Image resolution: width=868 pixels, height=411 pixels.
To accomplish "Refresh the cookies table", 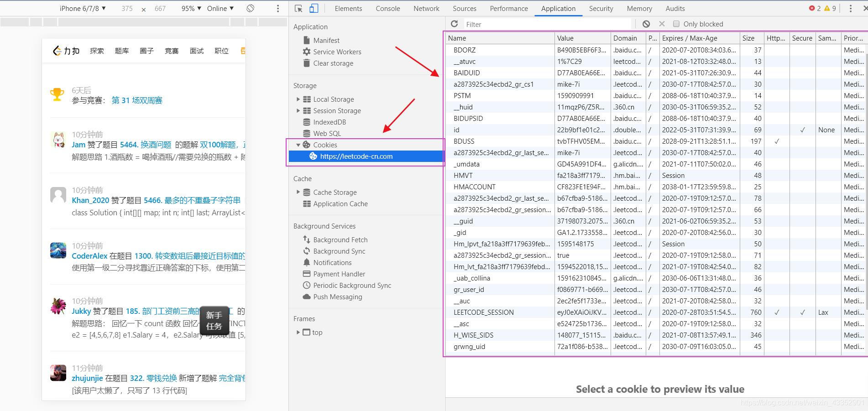I will [454, 24].
